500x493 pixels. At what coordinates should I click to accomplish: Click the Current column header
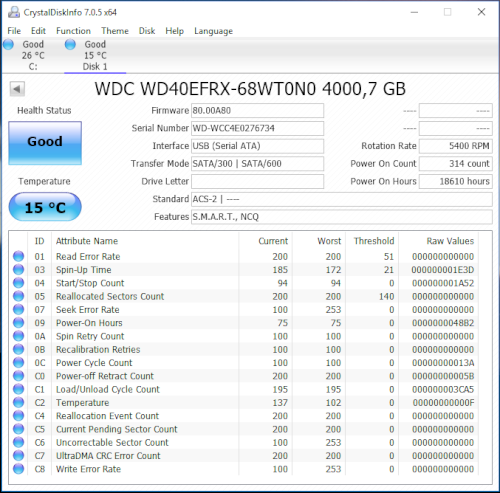(x=266, y=241)
